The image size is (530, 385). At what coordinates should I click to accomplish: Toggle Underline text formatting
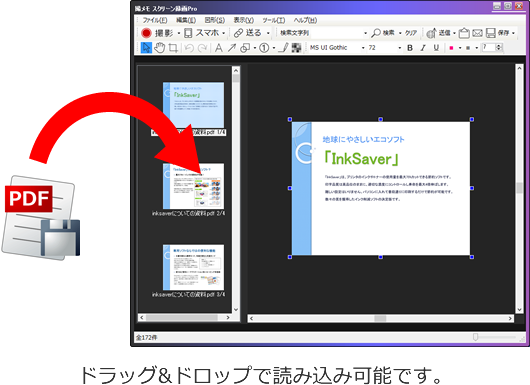pos(436,48)
